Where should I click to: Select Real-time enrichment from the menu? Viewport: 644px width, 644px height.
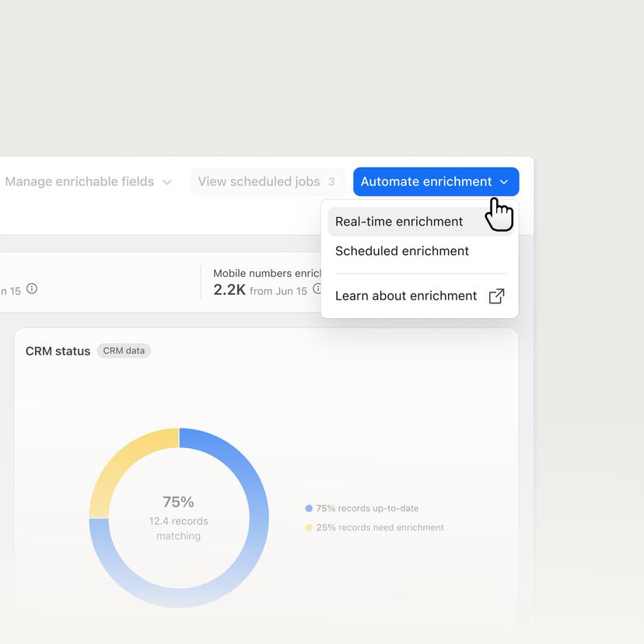point(398,222)
